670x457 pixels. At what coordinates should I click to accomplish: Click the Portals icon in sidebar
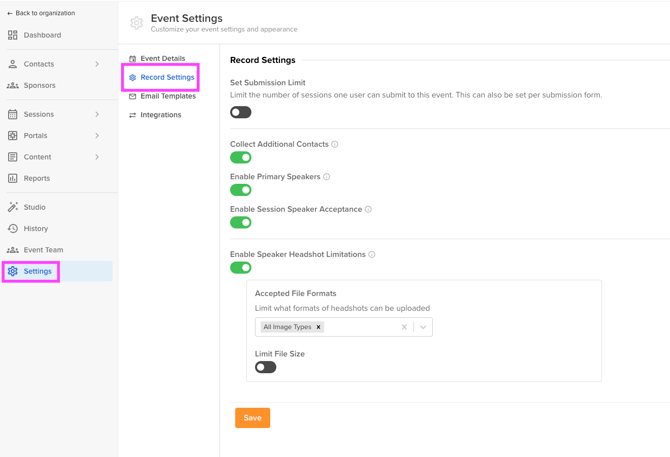pos(12,135)
